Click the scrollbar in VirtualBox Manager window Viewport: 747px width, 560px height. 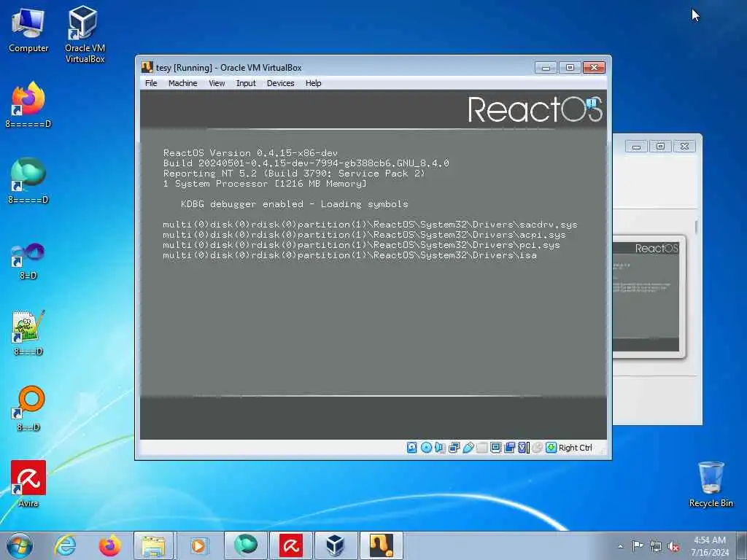pos(695,227)
